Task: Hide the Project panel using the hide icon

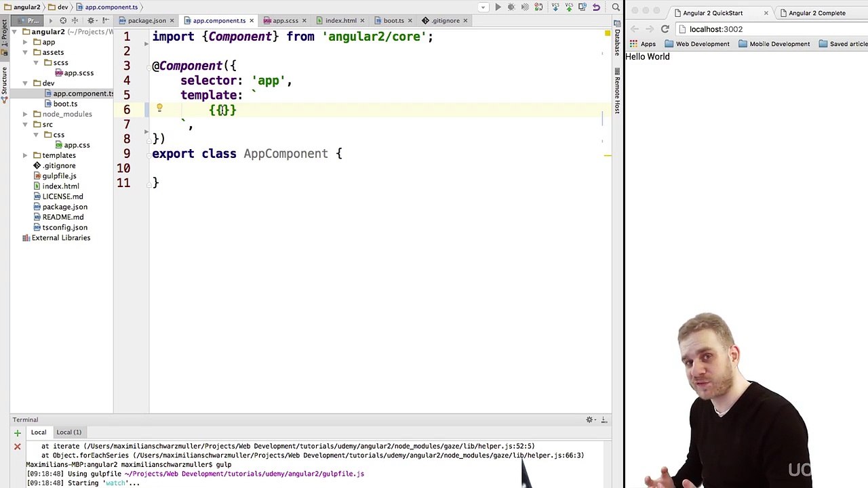Action: (106, 20)
